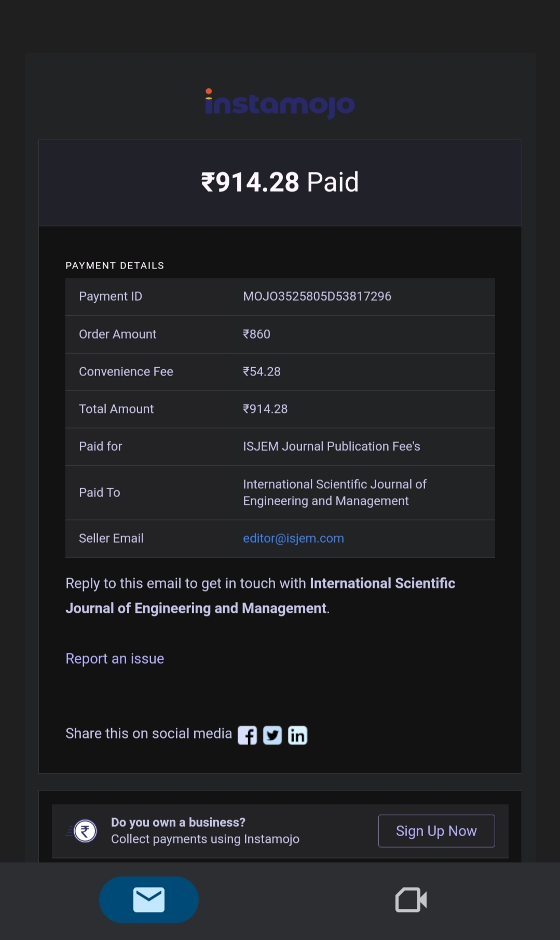Select the Payment ID MOJO3525805D53817296 value
This screenshot has height=940, width=560.
point(317,297)
